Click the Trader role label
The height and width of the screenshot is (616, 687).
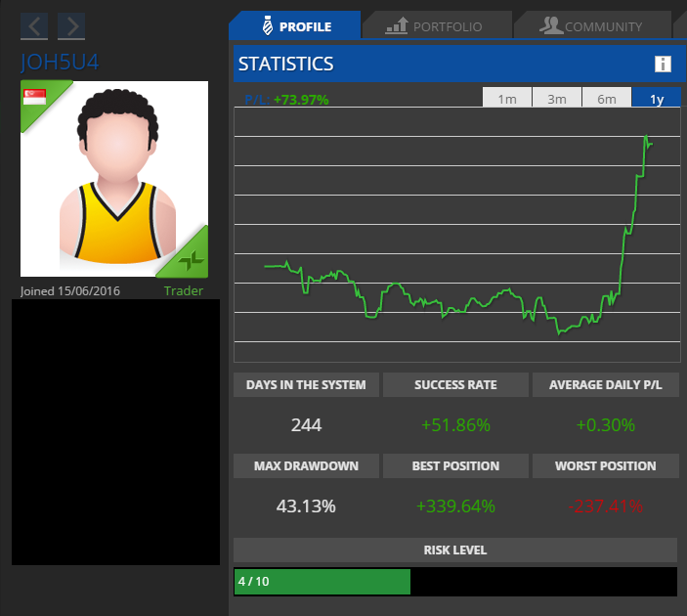click(184, 290)
